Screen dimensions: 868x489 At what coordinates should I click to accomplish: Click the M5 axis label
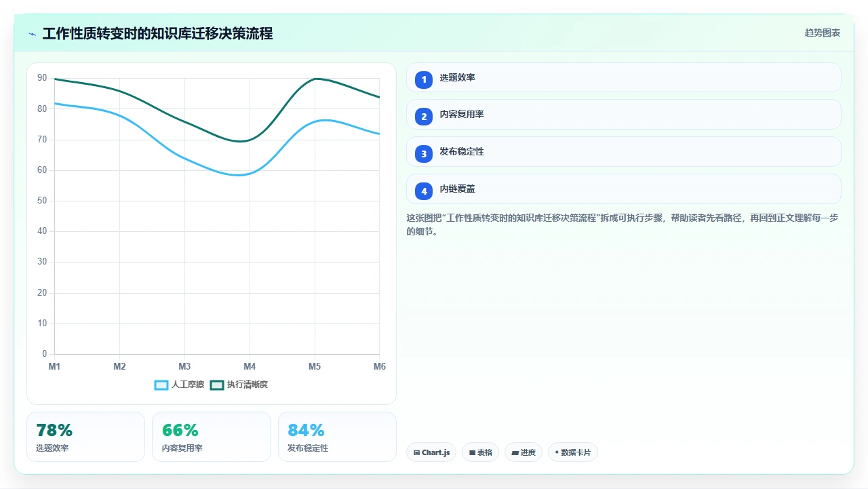click(315, 366)
